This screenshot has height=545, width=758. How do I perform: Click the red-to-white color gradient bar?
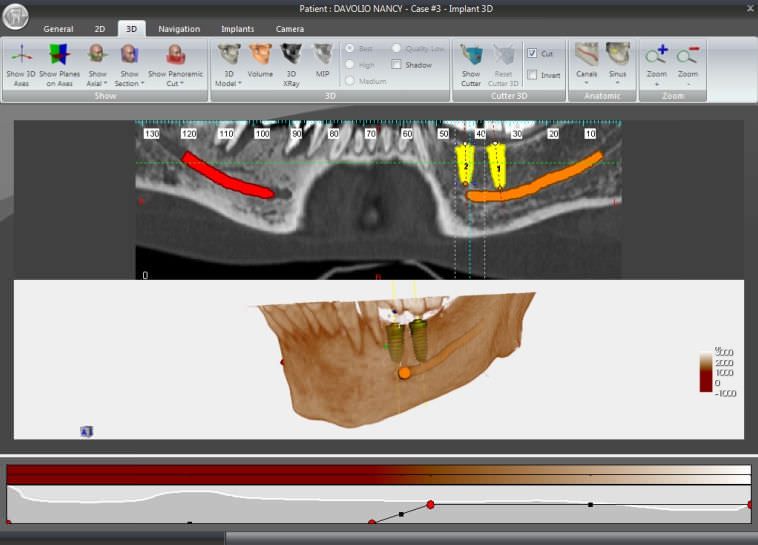tap(378, 474)
